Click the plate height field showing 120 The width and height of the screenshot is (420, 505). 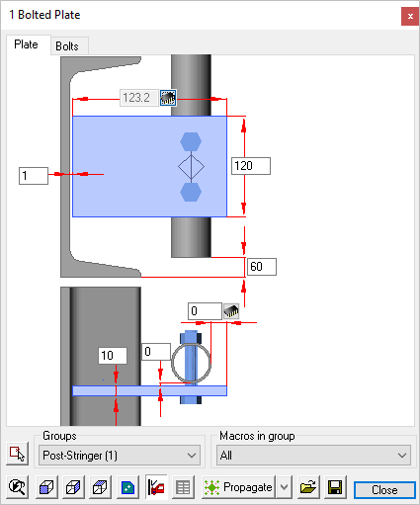tap(251, 166)
